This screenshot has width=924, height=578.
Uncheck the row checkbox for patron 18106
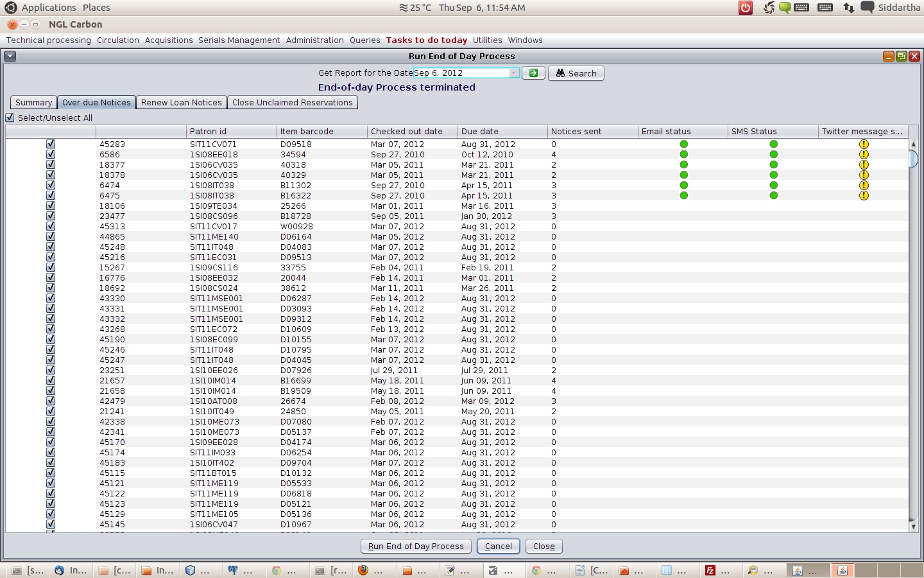tap(51, 206)
